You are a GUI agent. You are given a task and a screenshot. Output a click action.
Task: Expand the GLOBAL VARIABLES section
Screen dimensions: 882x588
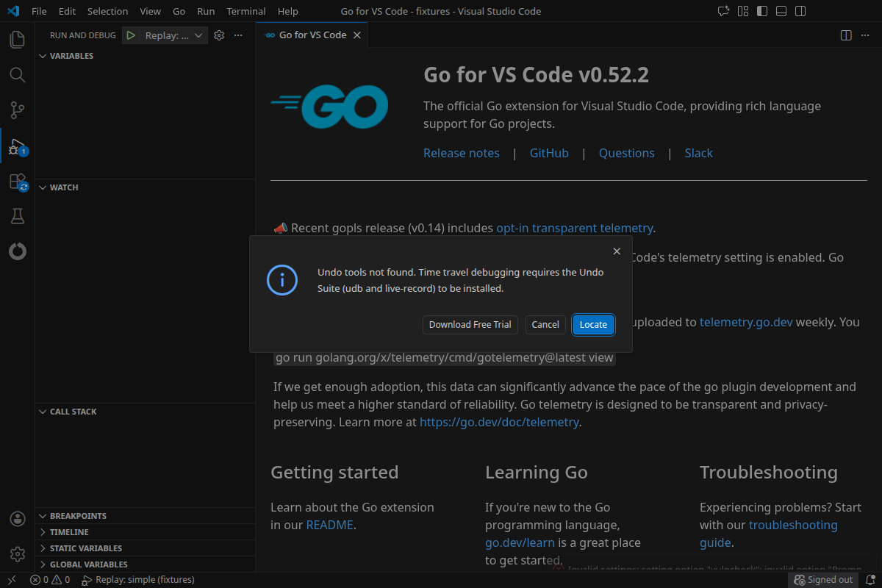point(146,564)
